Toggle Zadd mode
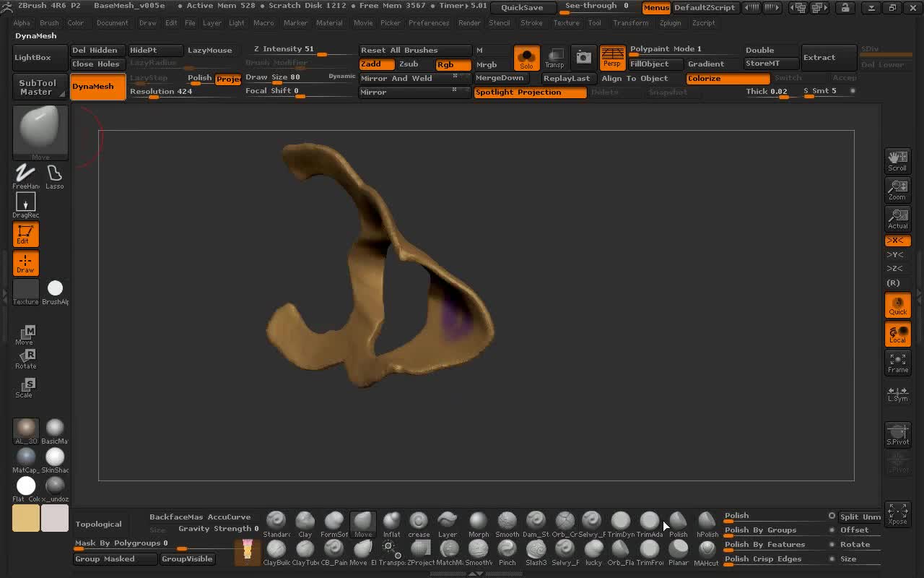Screen dimensions: 924x578 [x=377, y=64]
